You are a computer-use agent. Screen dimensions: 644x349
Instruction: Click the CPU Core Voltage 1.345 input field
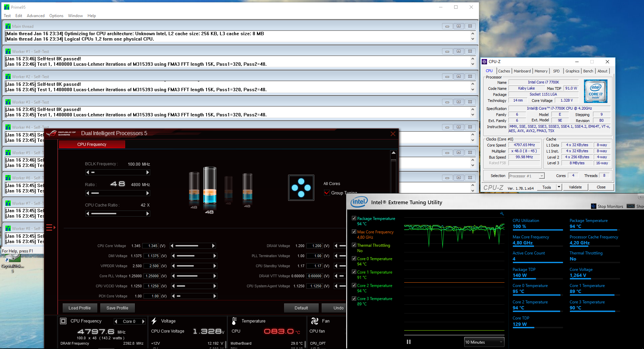(151, 246)
